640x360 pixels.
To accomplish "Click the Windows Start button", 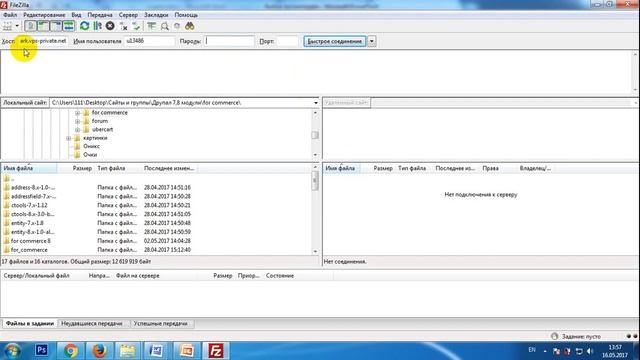I will (x=13, y=351).
